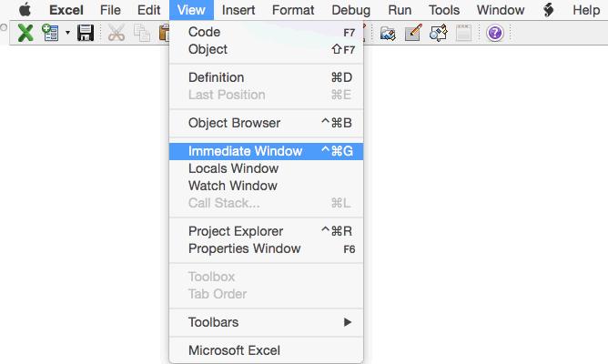Open the Tools menu
The width and height of the screenshot is (608, 364).
click(444, 10)
